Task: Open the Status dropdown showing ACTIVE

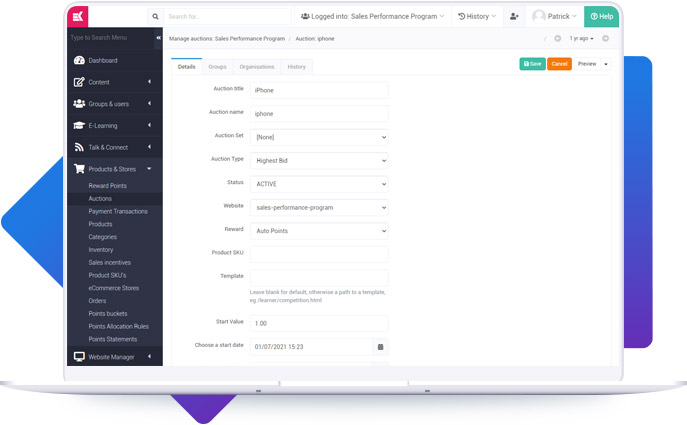Action: pos(318,184)
